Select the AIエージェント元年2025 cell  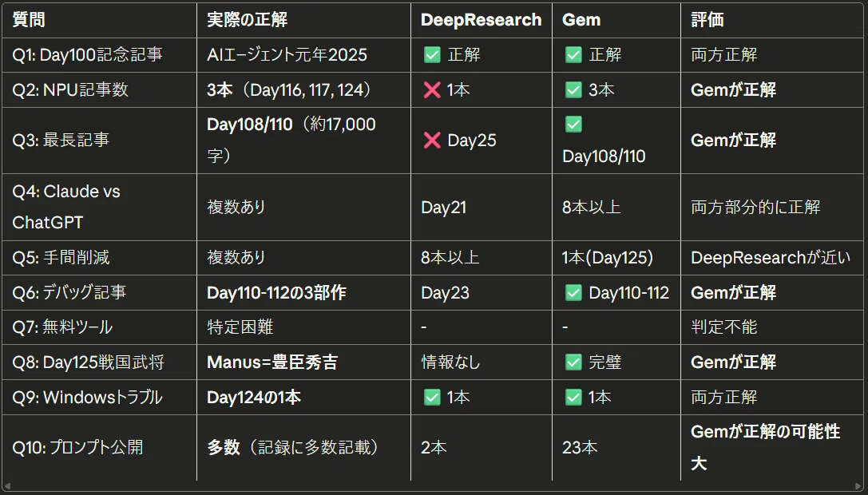point(304,55)
